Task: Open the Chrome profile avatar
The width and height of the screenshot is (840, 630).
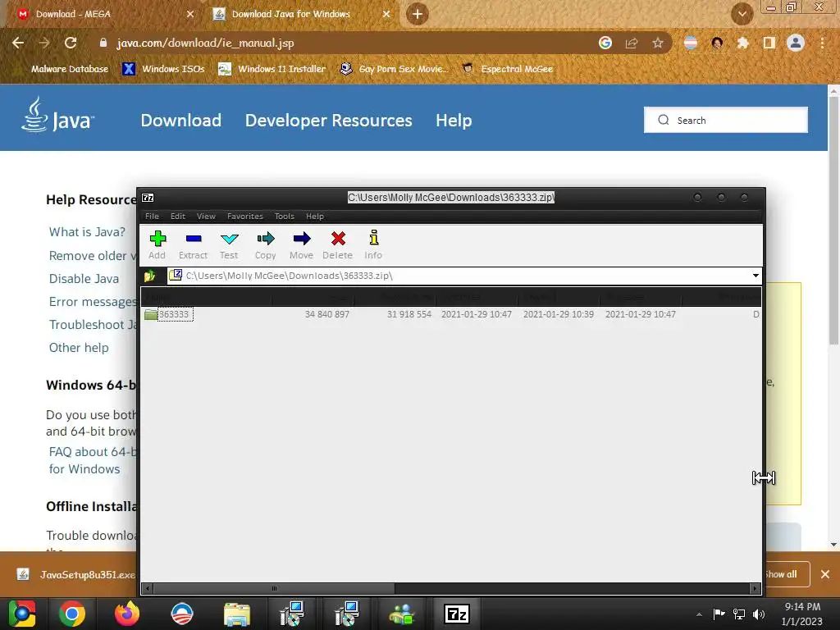Action: pyautogui.click(x=796, y=43)
